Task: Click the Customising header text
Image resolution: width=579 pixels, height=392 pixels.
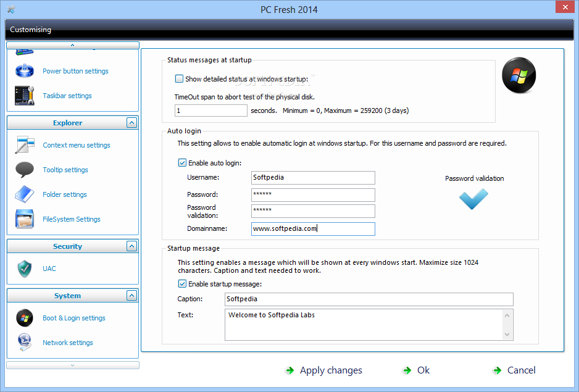Action: tap(31, 30)
